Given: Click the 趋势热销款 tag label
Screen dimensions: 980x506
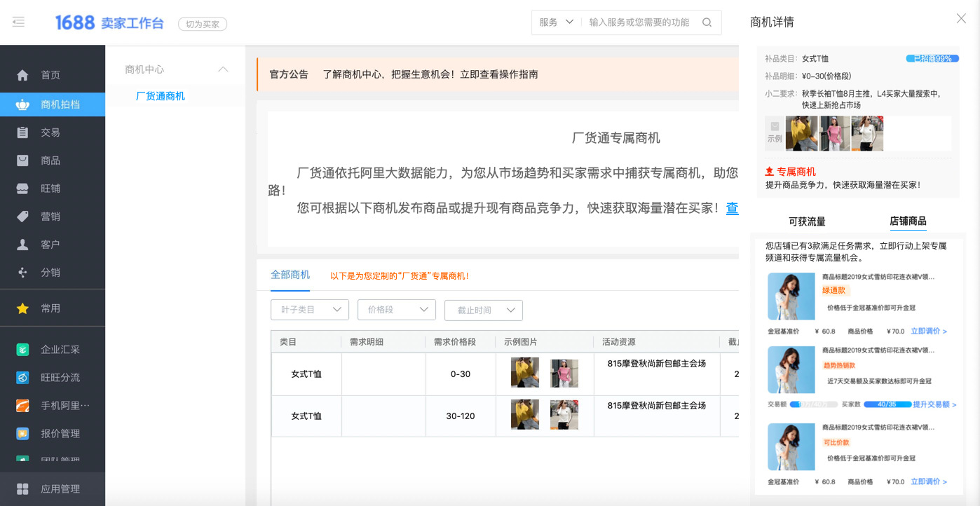Looking at the screenshot, I should [x=839, y=365].
